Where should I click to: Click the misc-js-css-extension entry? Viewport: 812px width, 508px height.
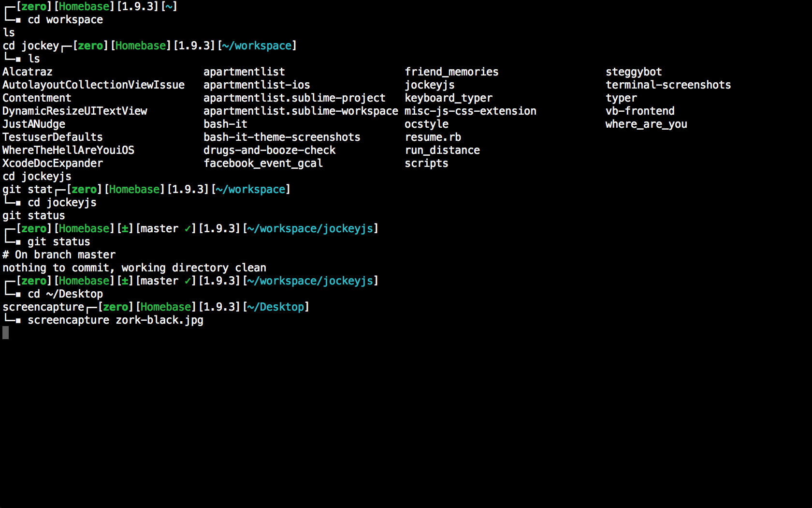[x=470, y=111]
